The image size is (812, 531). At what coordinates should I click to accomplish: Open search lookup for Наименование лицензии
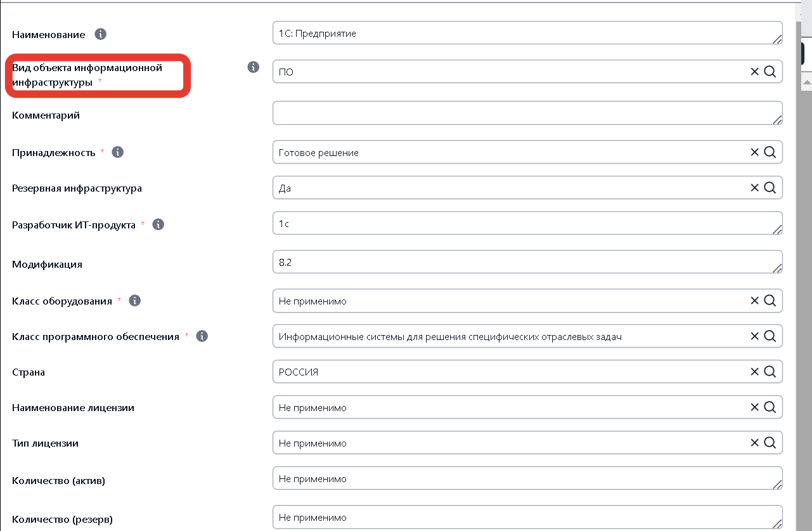point(770,407)
